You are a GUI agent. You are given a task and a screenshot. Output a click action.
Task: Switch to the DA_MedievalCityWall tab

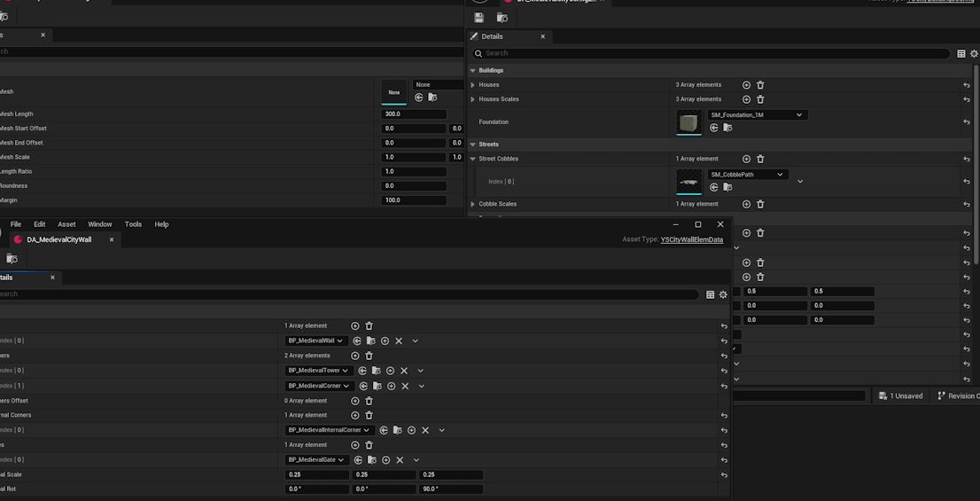(x=58, y=239)
